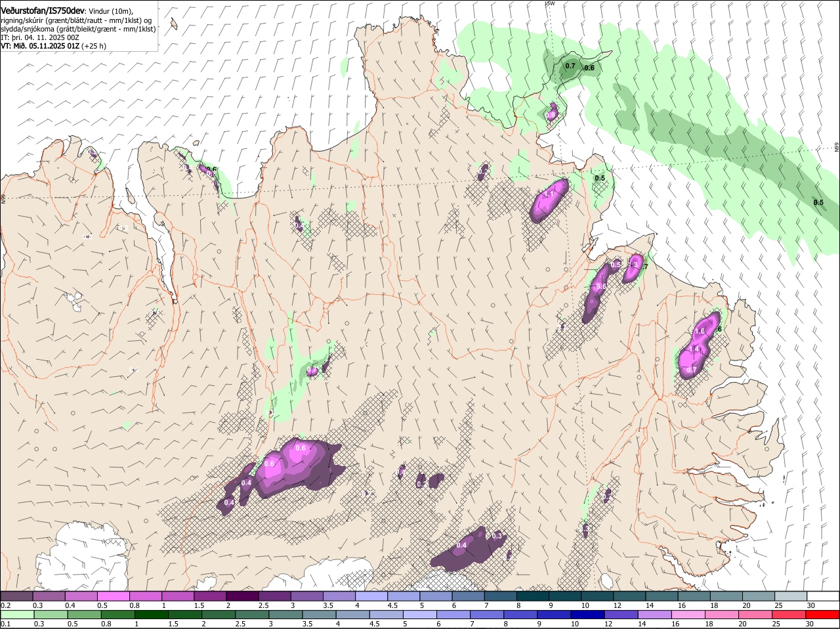Image resolution: width=840 pixels, height=629 pixels.
Task: Click the white swatch ending the upper scale
Action: click(x=823, y=596)
